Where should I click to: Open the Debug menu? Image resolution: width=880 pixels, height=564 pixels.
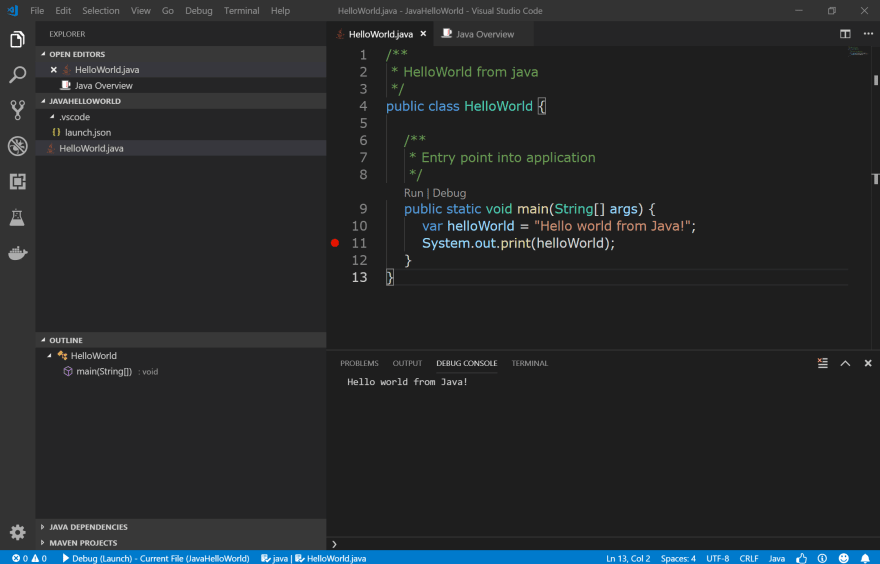tap(199, 11)
